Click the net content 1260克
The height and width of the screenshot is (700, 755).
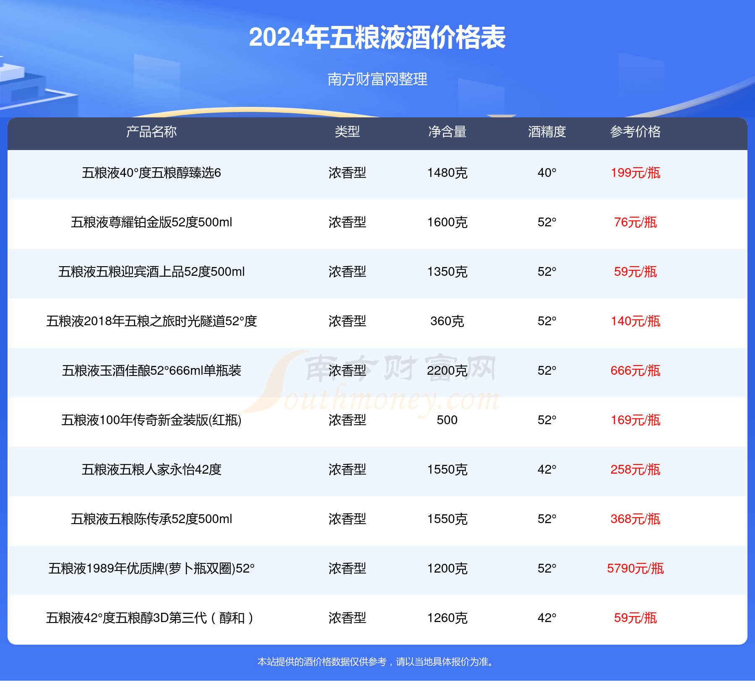[447, 618]
